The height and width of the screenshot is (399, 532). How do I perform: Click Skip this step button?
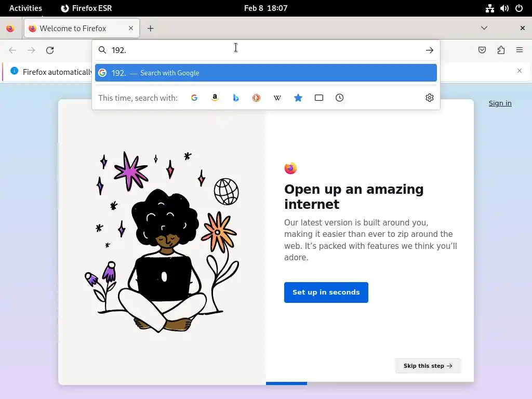coord(428,366)
